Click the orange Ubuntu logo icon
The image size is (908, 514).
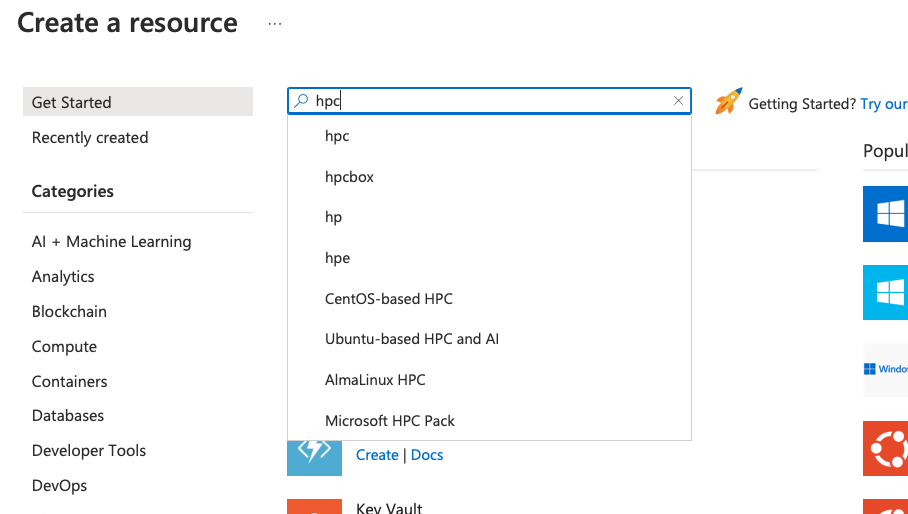coord(886,448)
